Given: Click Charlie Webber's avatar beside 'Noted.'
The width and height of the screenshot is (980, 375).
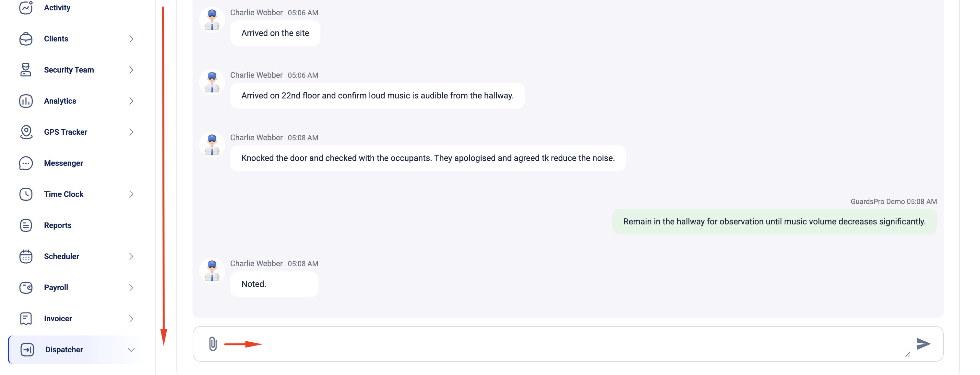Looking at the screenshot, I should [212, 271].
